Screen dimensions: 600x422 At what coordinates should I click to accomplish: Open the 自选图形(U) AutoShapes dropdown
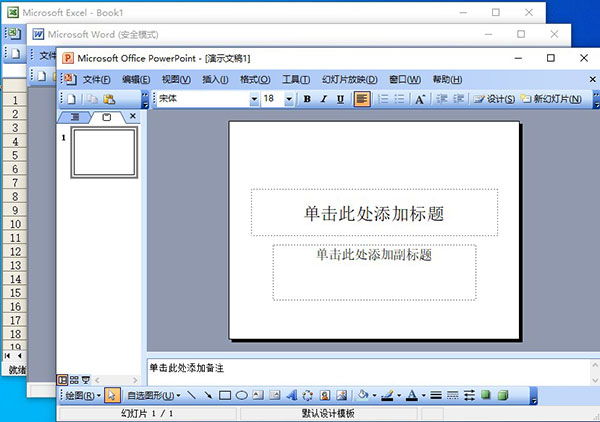153,395
